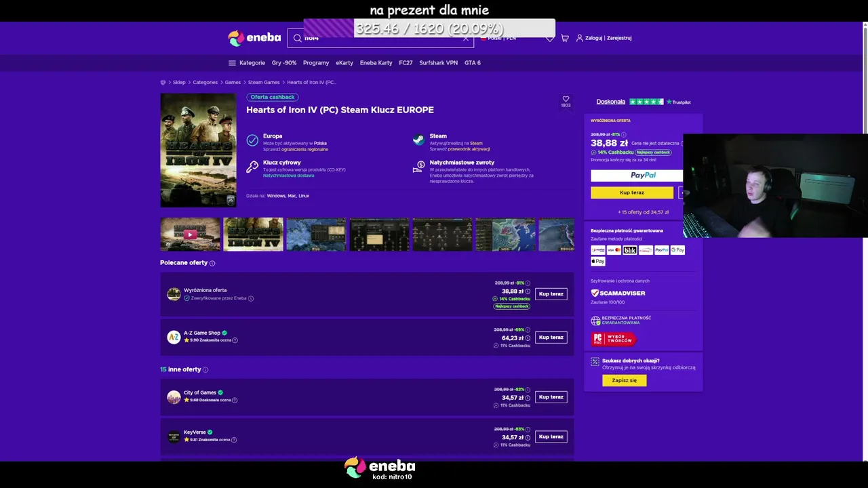Open the Gry -90% menu item
The image size is (868, 488).
tap(284, 63)
